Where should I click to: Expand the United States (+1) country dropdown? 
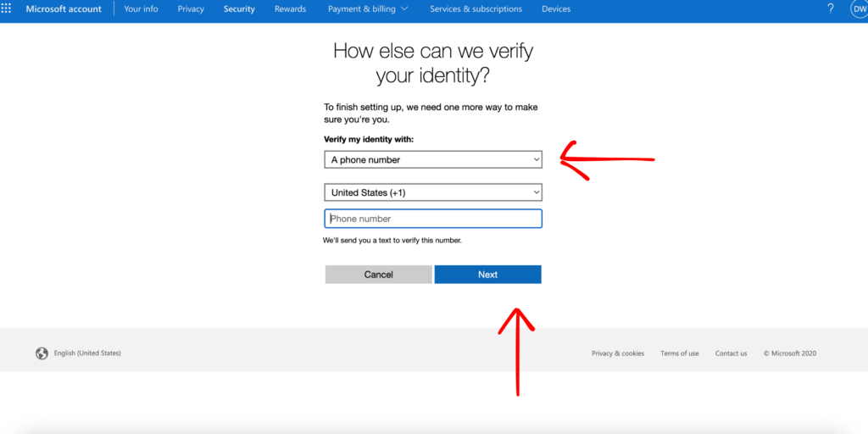[433, 192]
